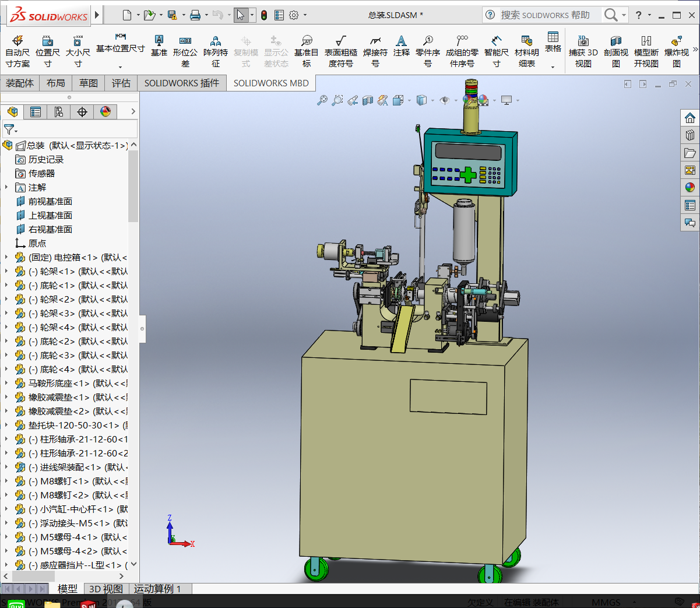Toggle section view icon in heads-up toolbar
This screenshot has height=608, width=700.
click(368, 100)
